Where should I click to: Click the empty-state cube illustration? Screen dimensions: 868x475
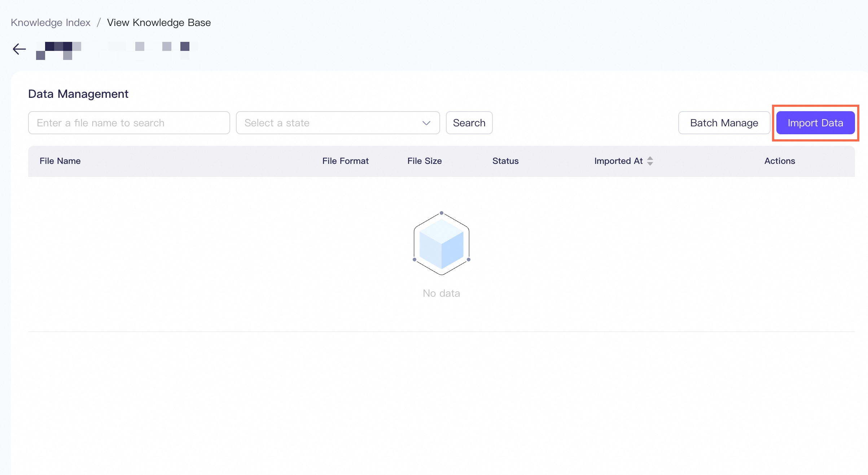(x=442, y=243)
